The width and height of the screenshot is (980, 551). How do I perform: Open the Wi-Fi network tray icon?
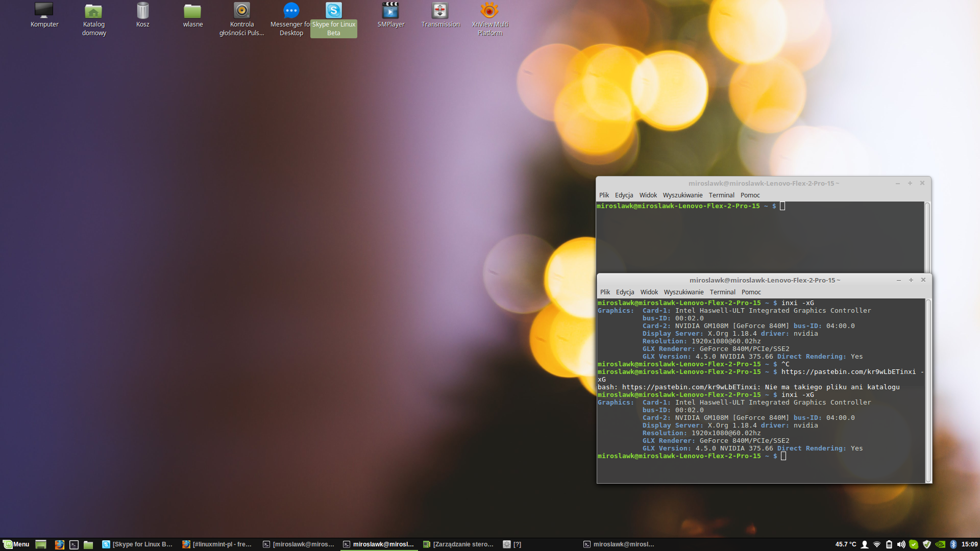(877, 544)
